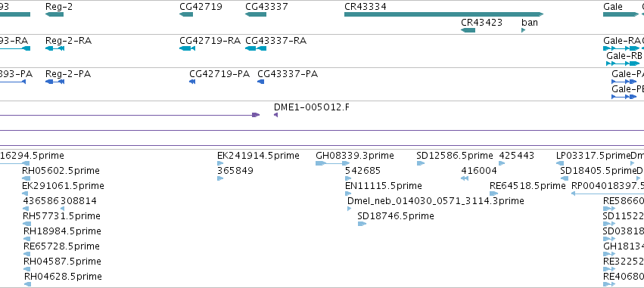The image size is (644, 288).
Task: Click the CR43334 gene bar
Action: [x=443, y=14]
